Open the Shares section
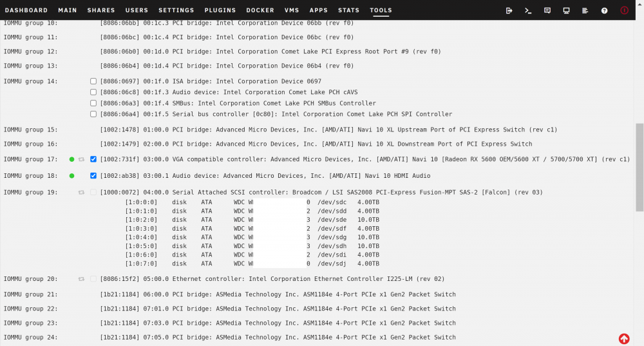This screenshot has width=644, height=346. point(101,10)
